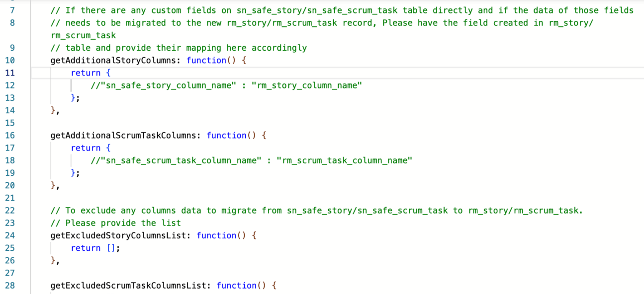Click line number 28 in gutter
Screen dimensions: 644x294
10,286
